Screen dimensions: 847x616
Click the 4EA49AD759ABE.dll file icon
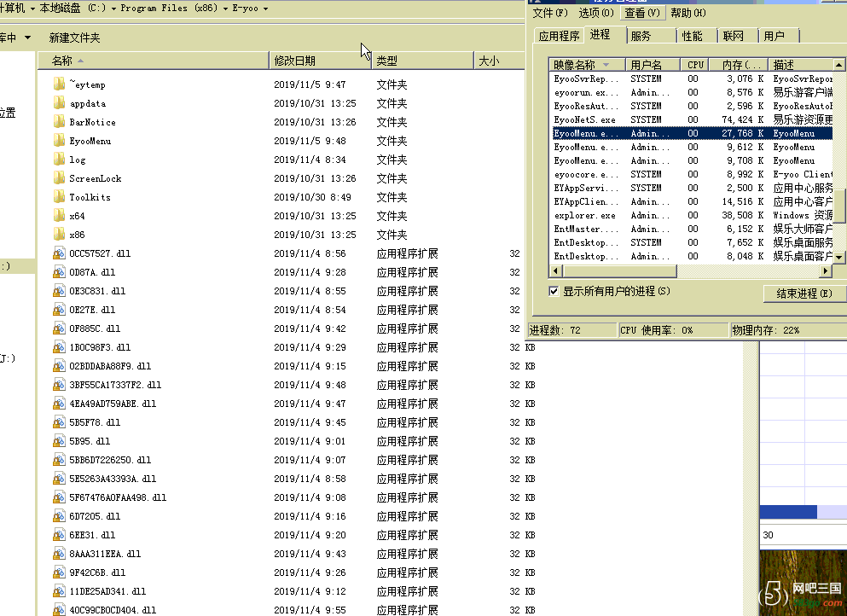click(x=60, y=404)
